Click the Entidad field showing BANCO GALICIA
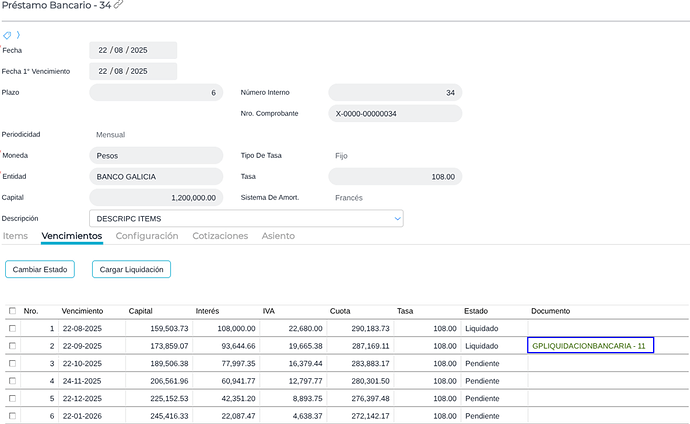 156,177
